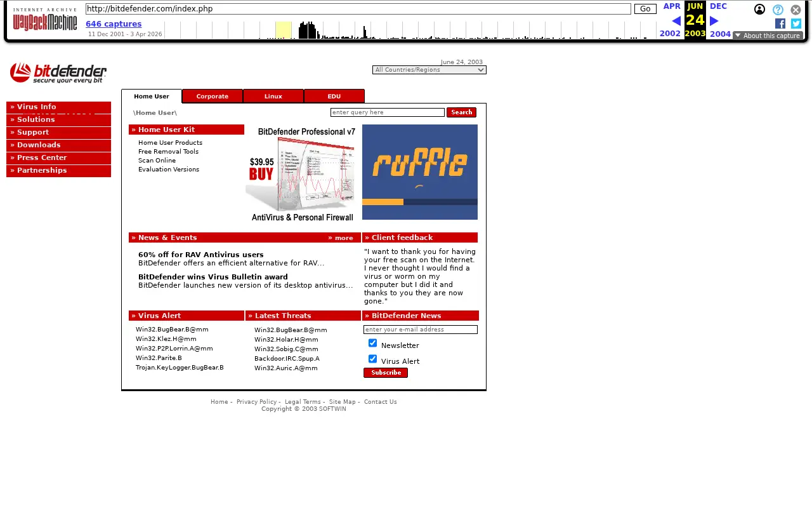This screenshot has width=812, height=508.
Task: Switch to the Linux tab
Action: tap(273, 97)
